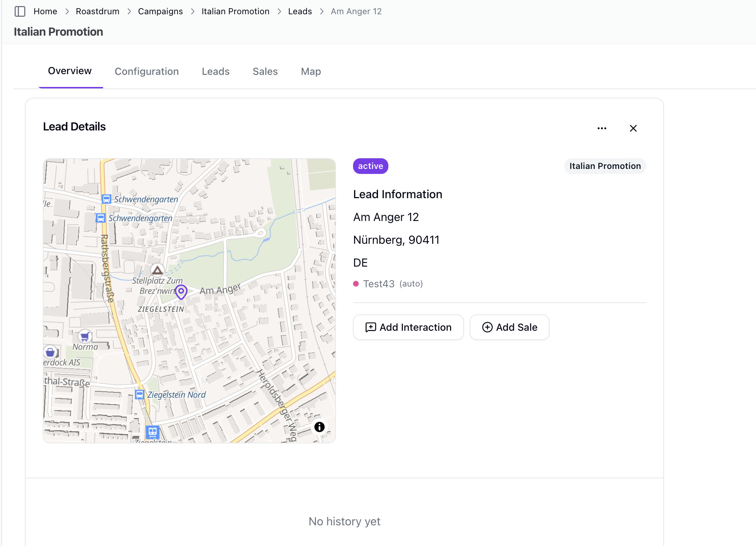Click the Norma shopping cart map icon
This screenshot has height=546, width=756.
click(x=85, y=336)
